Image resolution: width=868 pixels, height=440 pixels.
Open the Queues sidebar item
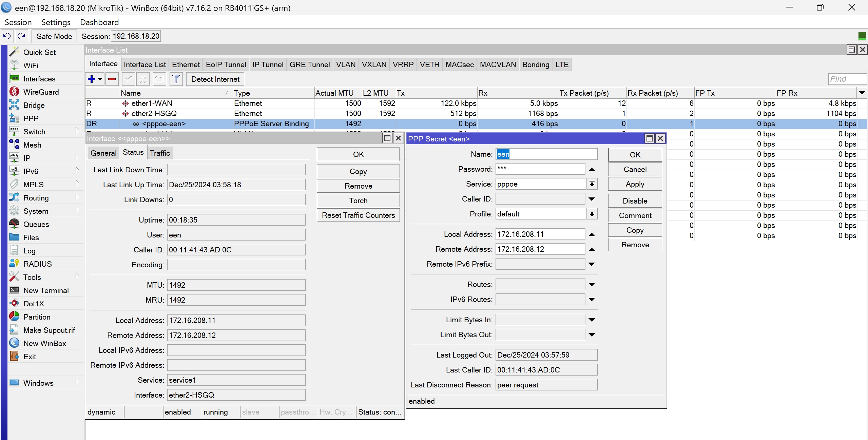click(x=36, y=224)
